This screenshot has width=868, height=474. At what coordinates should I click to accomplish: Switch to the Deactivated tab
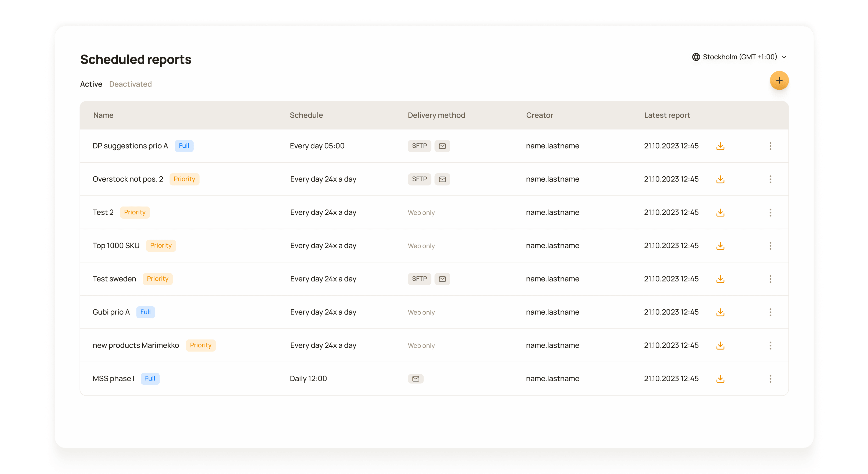tap(130, 84)
